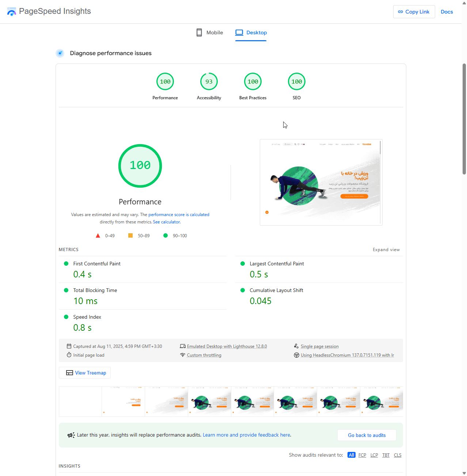
Task: Click the Best Practices score gauge
Action: click(253, 82)
